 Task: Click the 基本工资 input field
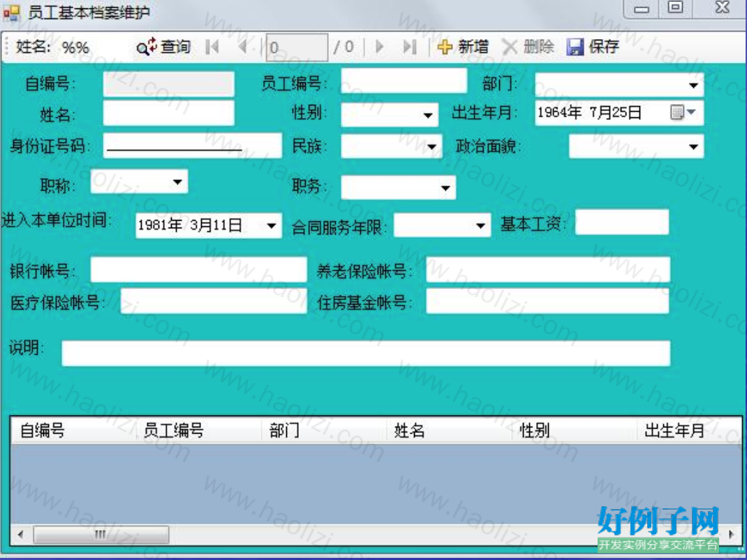click(622, 221)
